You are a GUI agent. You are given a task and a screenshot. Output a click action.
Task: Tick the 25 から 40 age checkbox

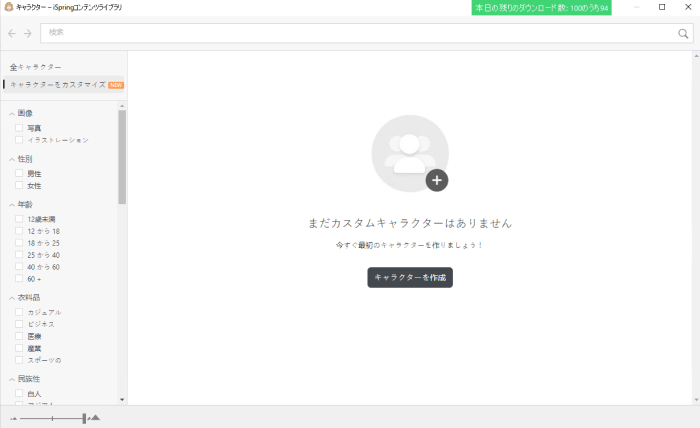19,255
